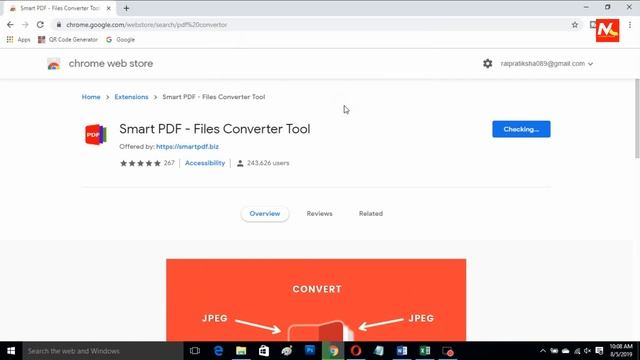This screenshot has height=360, width=640.
Task: Click the Chrome taskbar icon
Action: click(x=333, y=351)
